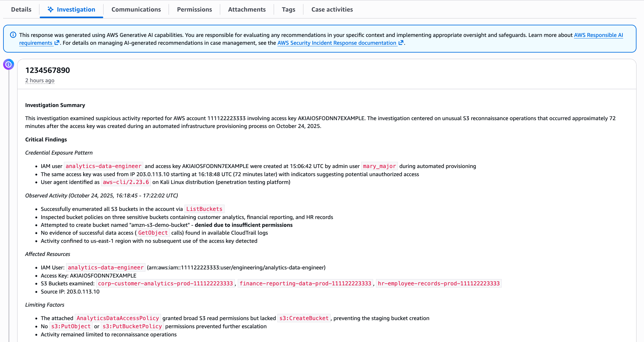Go to the Attachments tab
Image resolution: width=644 pixels, height=342 pixels.
point(247,9)
